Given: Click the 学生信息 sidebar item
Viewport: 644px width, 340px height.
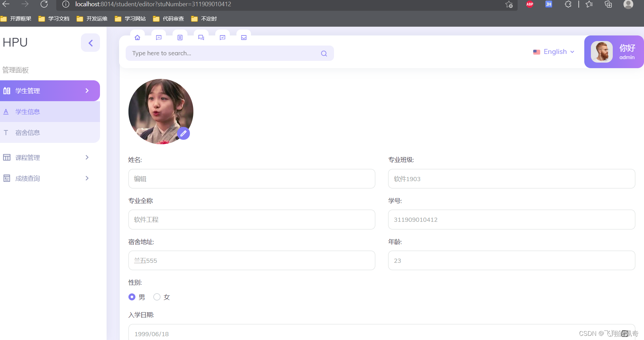Looking at the screenshot, I should pos(28,111).
